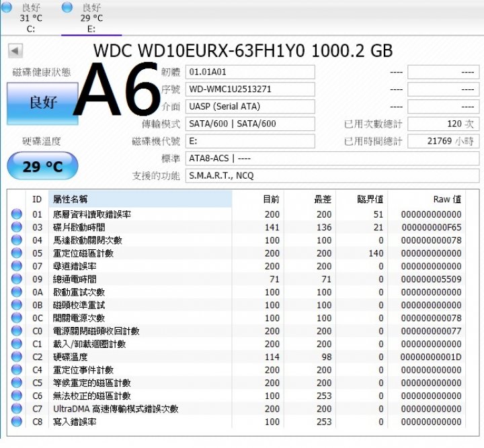Select the 寫入錯誤率 row
The height and width of the screenshot is (448, 484).
pos(237,421)
